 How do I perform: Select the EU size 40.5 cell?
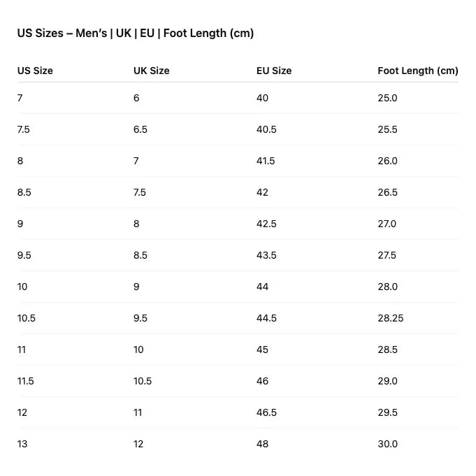(266, 129)
